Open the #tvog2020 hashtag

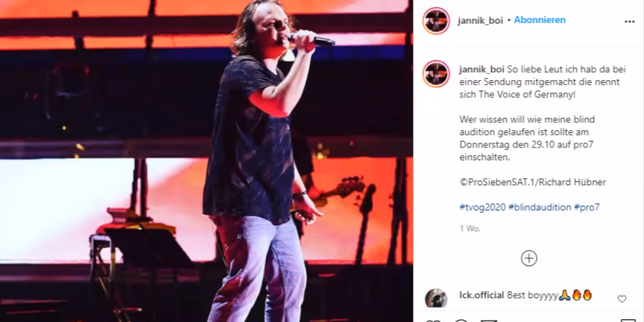482,208
